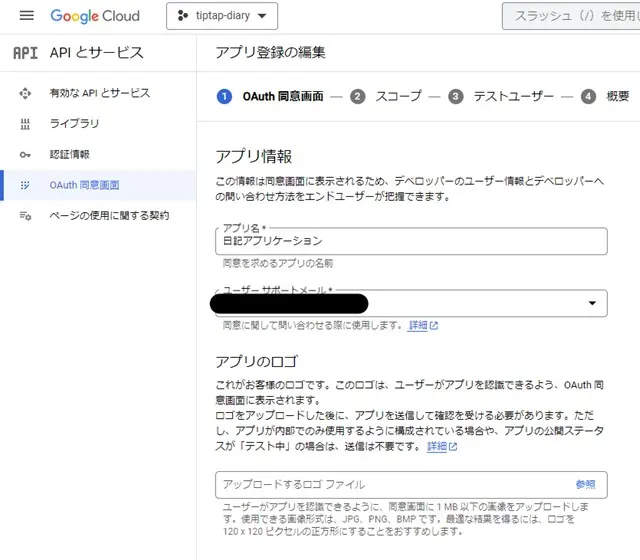Click the 有効な API とサービス icon

[26, 93]
